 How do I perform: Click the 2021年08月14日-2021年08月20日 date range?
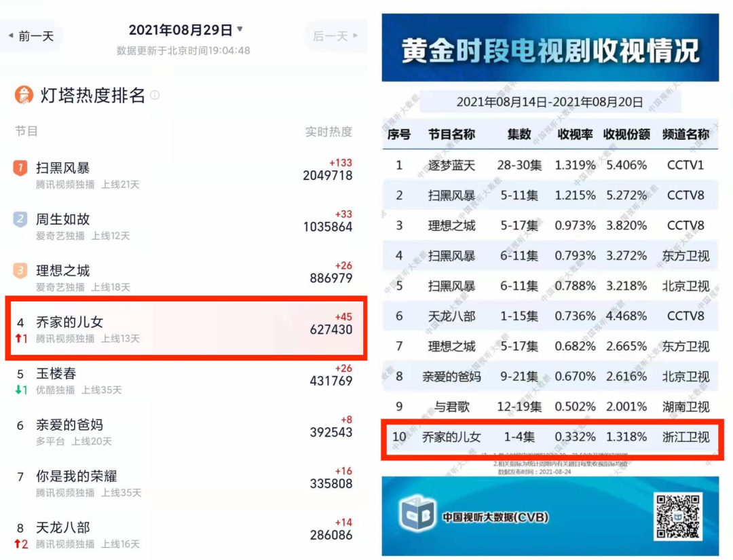550,102
